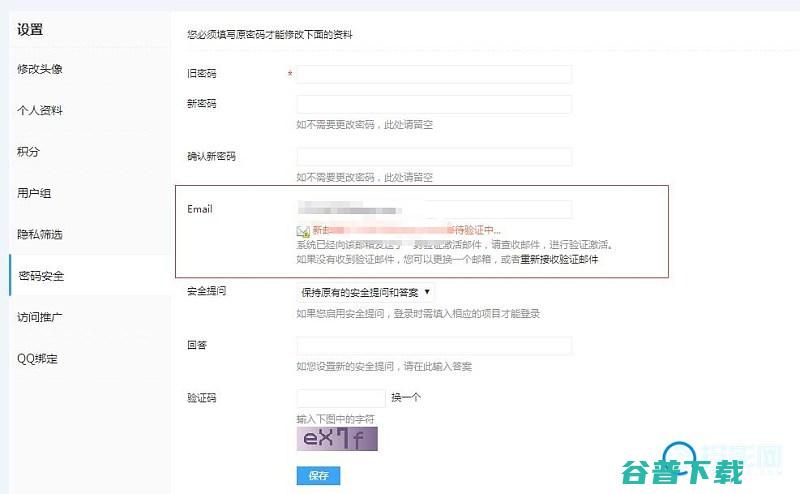Click the hint text 输入下图中的字符

(x=336, y=419)
